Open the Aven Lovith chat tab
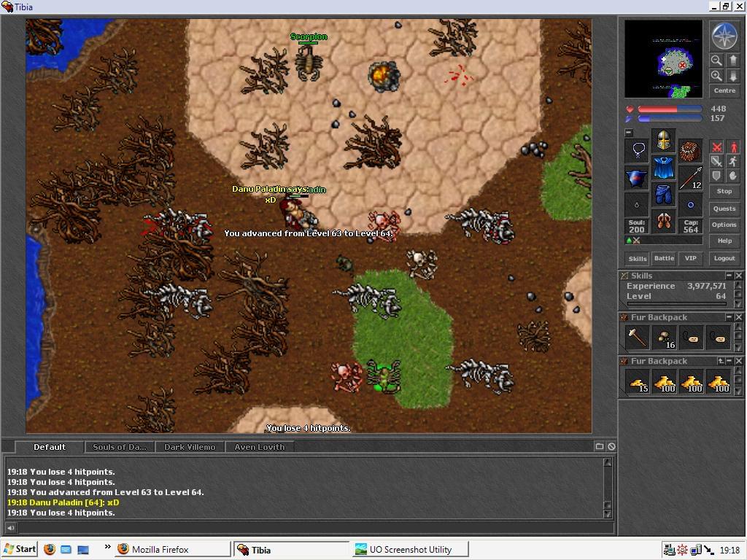Screen dimensions: 747x560 260,447
